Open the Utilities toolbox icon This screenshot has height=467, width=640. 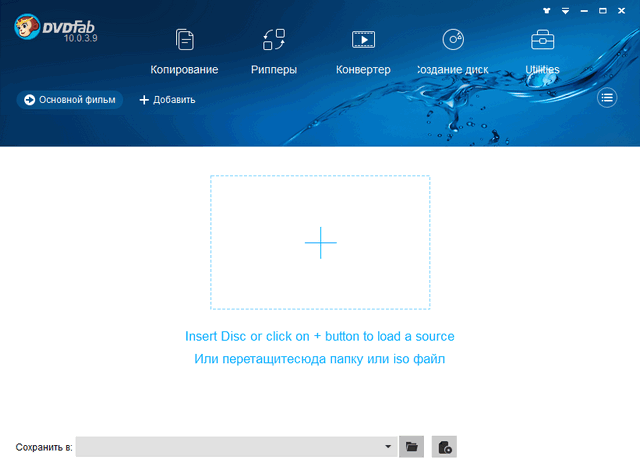(x=542, y=40)
